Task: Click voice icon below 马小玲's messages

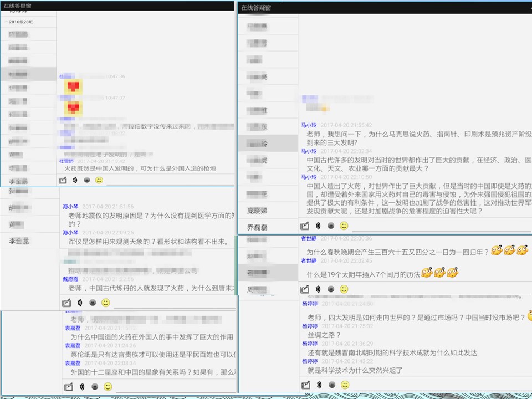Action: tap(318, 226)
